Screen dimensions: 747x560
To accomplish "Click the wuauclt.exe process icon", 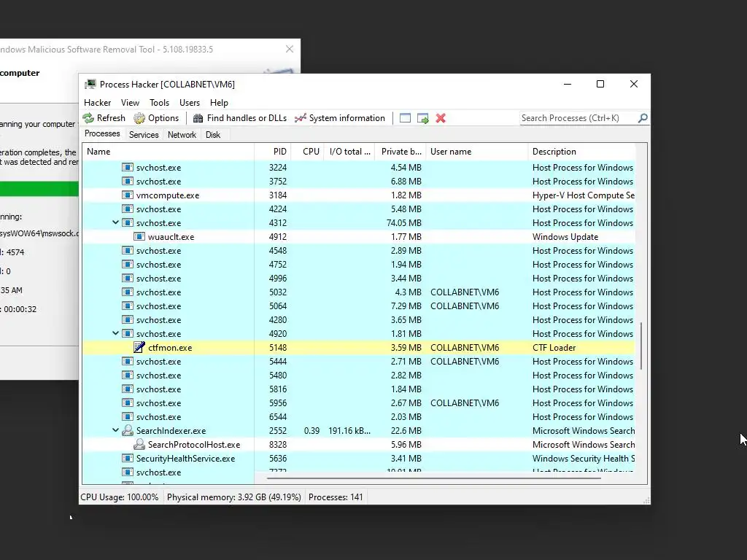I will [139, 236].
